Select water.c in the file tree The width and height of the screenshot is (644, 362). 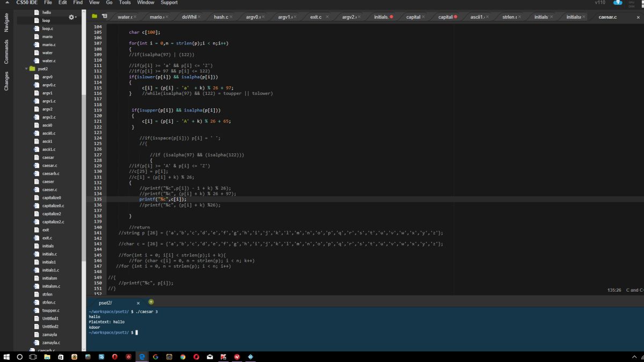tap(49, 61)
